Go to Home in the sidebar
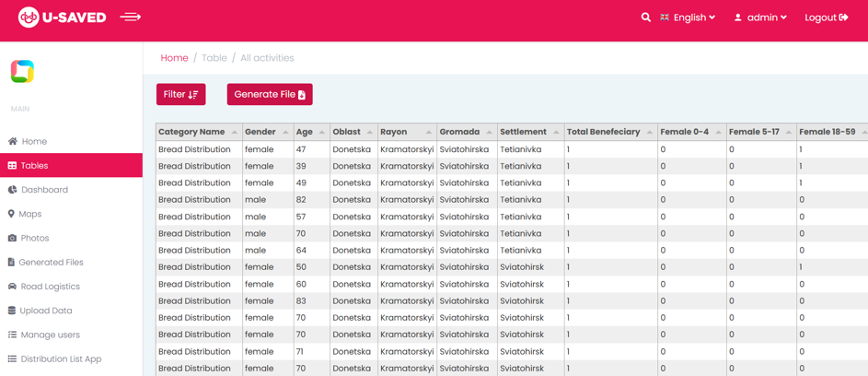The height and width of the screenshot is (376, 868). 34,142
